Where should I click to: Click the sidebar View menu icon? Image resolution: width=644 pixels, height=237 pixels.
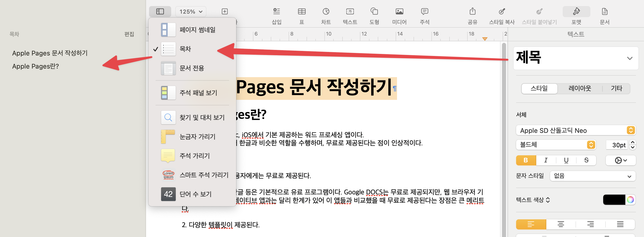(160, 12)
